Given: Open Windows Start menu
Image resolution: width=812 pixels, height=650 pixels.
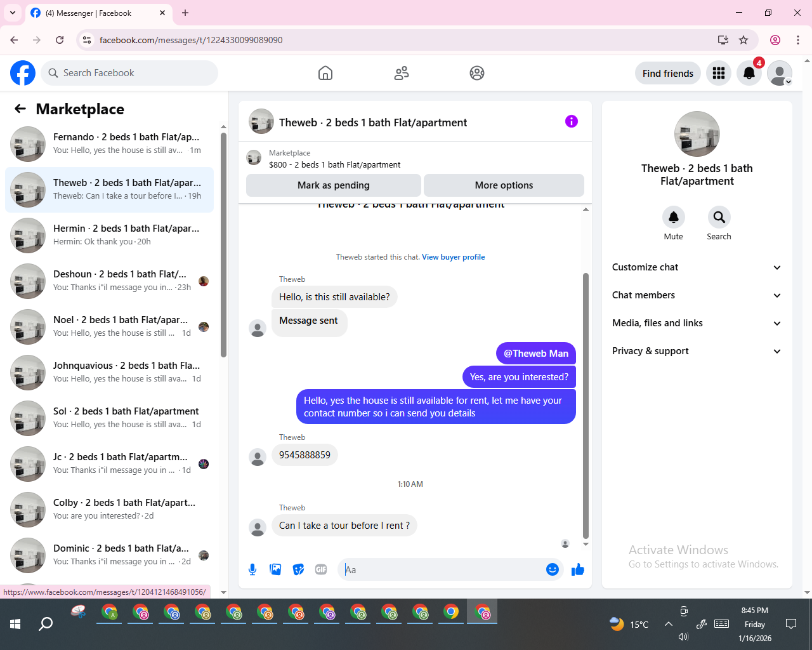Looking at the screenshot, I should click(x=15, y=624).
